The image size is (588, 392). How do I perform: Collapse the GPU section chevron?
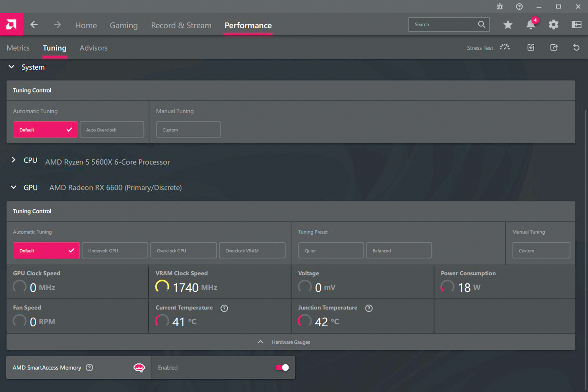[x=13, y=187]
